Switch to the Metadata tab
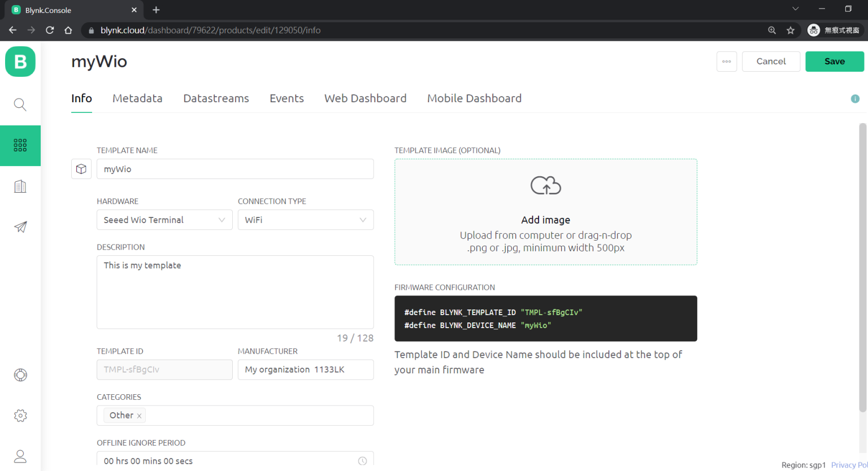 137,98
